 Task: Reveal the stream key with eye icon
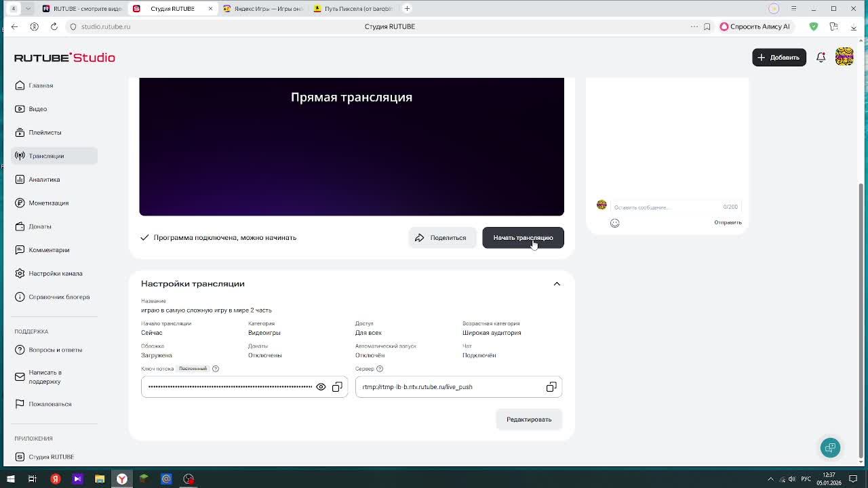(321, 387)
